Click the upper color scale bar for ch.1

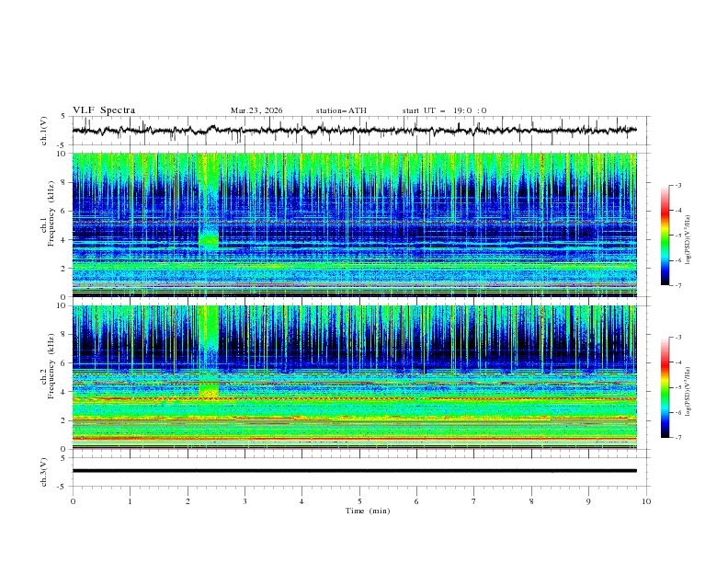(x=665, y=236)
